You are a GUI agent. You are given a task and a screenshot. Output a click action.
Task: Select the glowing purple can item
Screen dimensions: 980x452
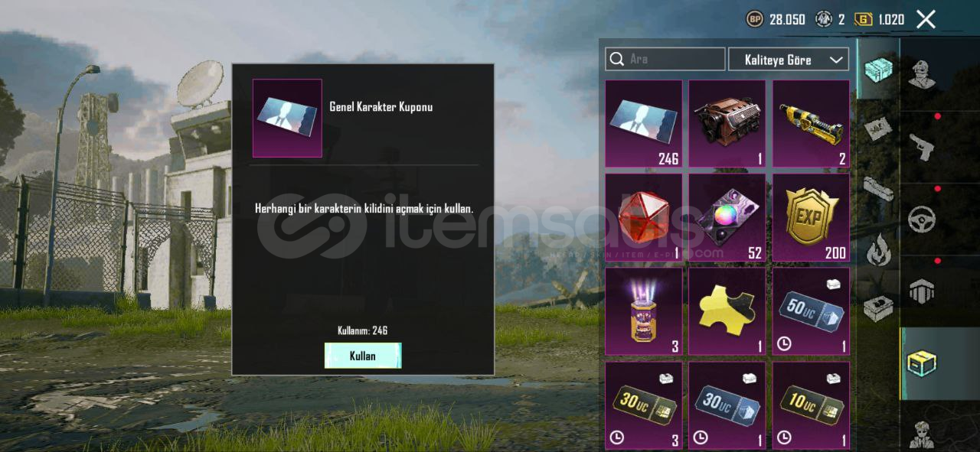point(643,311)
